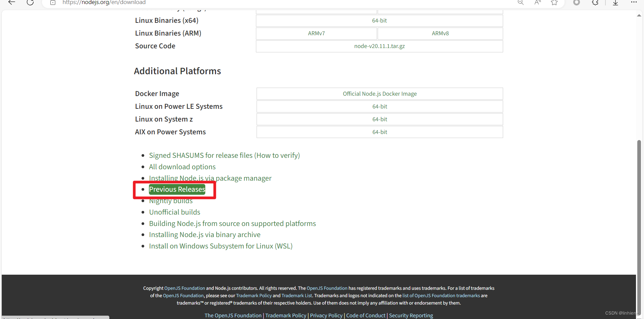Reload the page with the refresh icon

click(30, 2)
